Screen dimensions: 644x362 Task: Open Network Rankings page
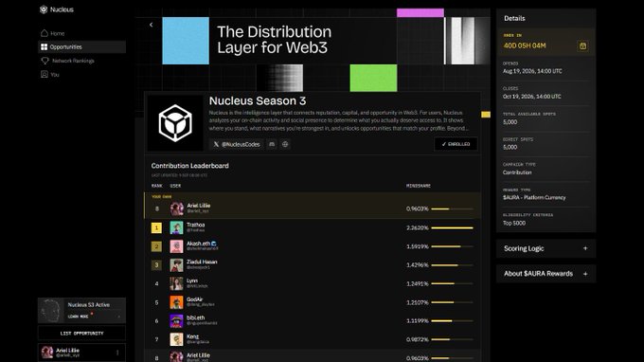(x=81, y=61)
